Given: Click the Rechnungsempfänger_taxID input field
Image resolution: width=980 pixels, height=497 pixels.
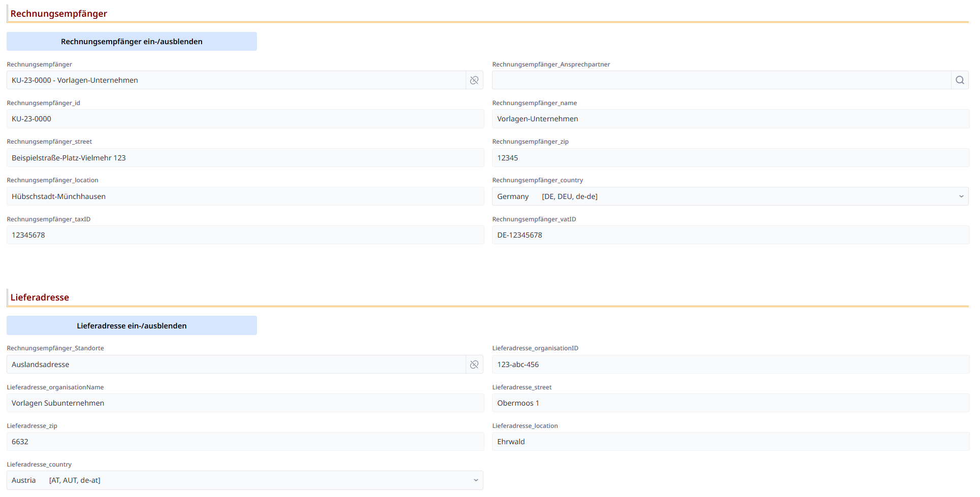Looking at the screenshot, I should click(245, 235).
